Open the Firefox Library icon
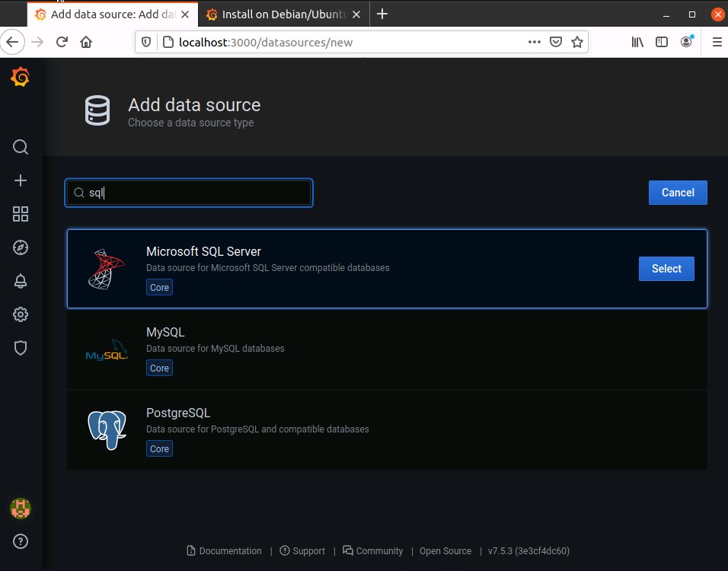Image resolution: width=728 pixels, height=571 pixels. (x=637, y=42)
